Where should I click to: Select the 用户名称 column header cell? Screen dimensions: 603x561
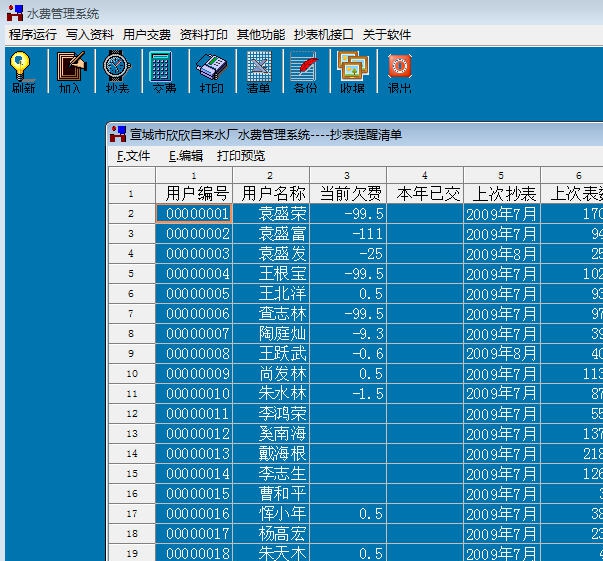tap(270, 194)
